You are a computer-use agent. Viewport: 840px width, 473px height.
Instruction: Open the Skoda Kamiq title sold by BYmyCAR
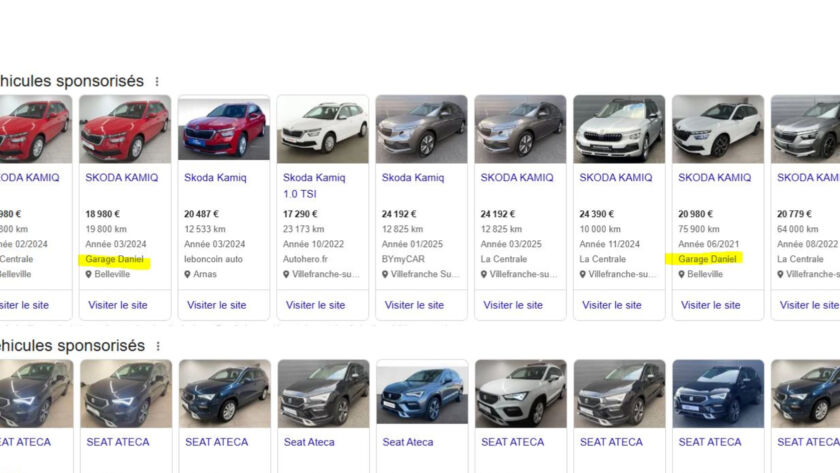tap(413, 177)
